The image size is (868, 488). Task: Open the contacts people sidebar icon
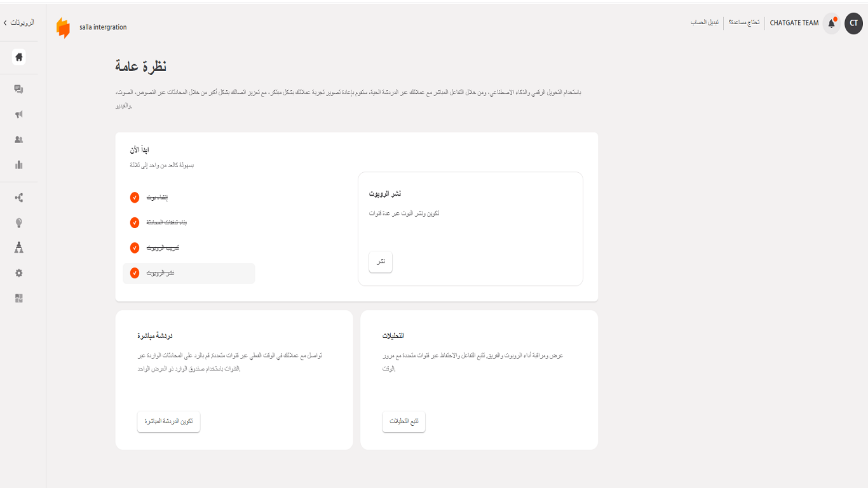(19, 140)
